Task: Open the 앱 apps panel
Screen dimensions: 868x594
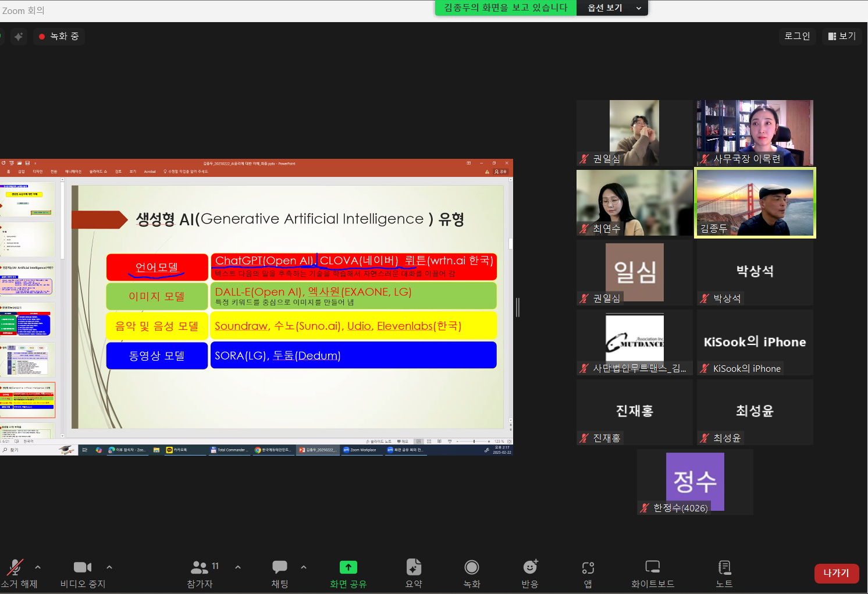Action: tap(588, 573)
